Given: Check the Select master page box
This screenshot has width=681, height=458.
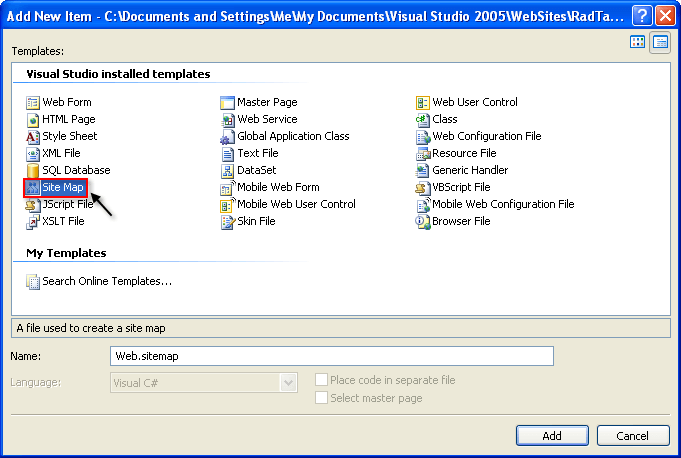Looking at the screenshot, I should point(321,398).
